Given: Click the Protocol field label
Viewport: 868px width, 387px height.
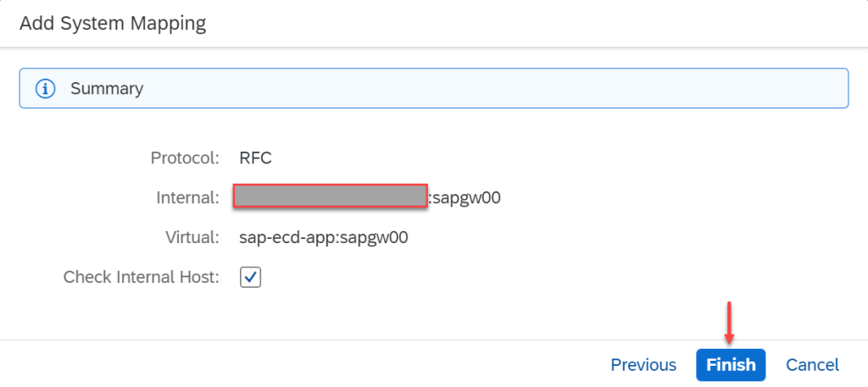Looking at the screenshot, I should [185, 158].
